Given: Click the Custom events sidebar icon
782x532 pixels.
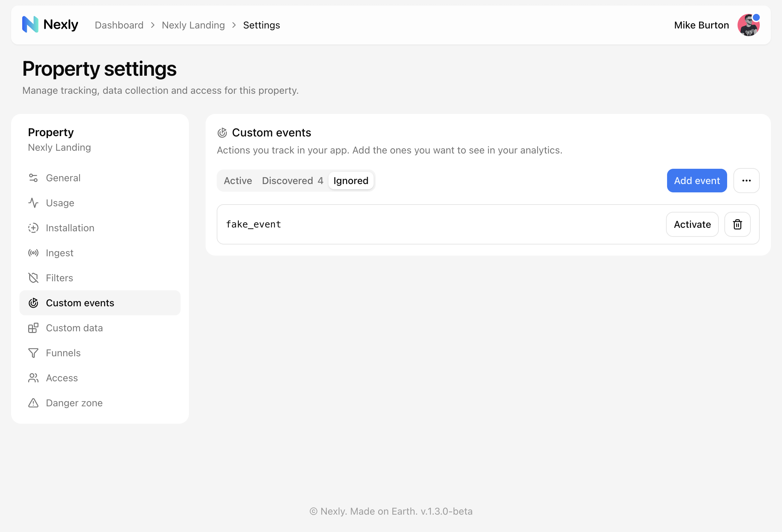Looking at the screenshot, I should pos(33,303).
